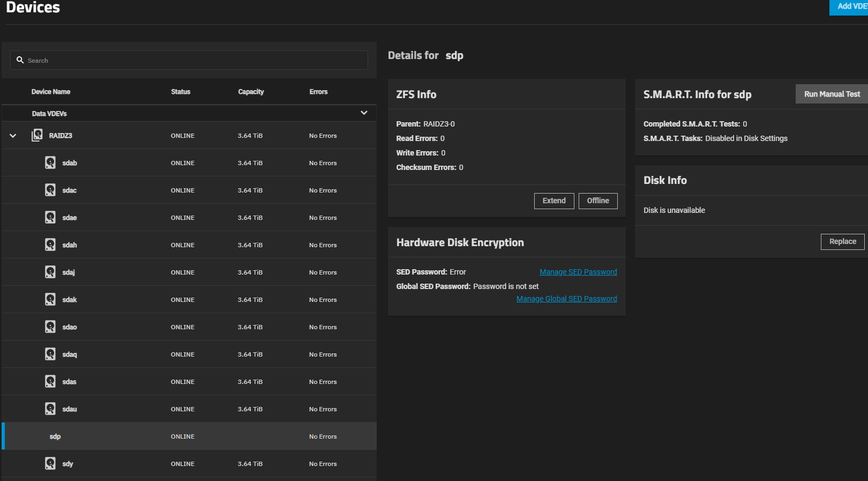868x481 pixels.
Task: Click the sdac disk icon
Action: tap(50, 190)
